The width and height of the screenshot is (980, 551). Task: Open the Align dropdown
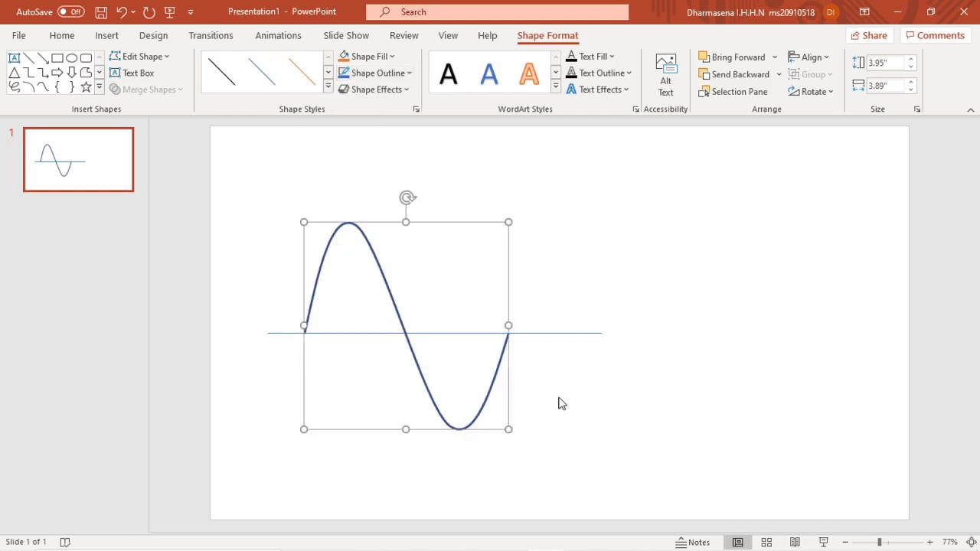(x=808, y=57)
